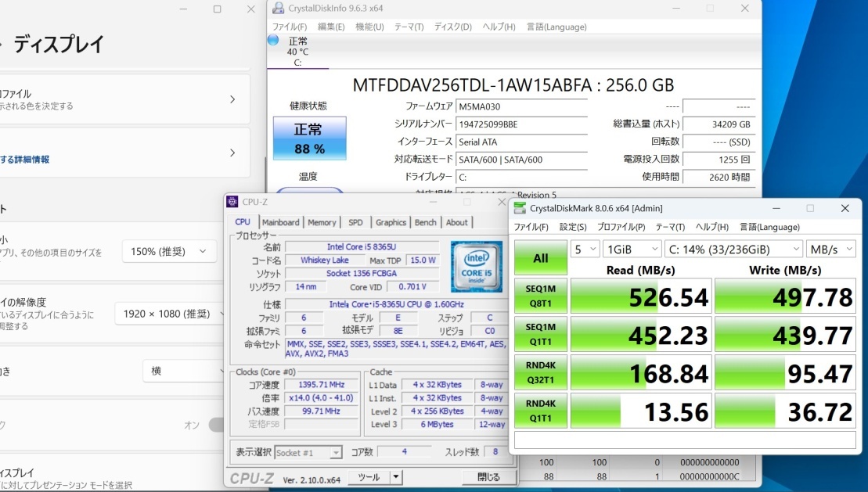Open the 150% (推奨) scale dropdown
The width and height of the screenshot is (868, 492).
point(169,251)
